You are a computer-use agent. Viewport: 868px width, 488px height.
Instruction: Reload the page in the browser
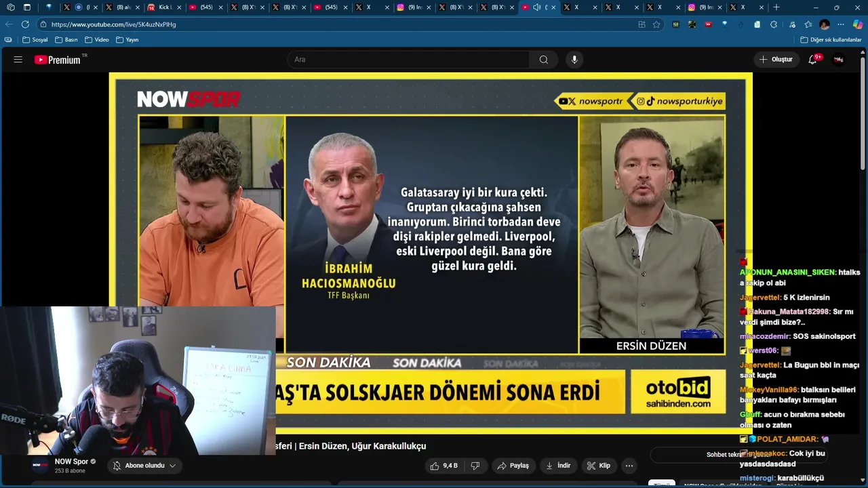pyautogui.click(x=25, y=24)
